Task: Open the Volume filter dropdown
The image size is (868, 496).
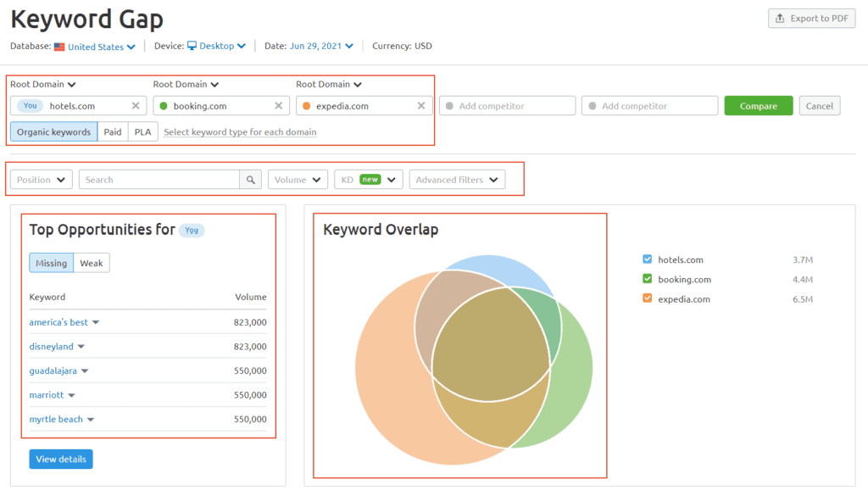Action: pos(298,180)
